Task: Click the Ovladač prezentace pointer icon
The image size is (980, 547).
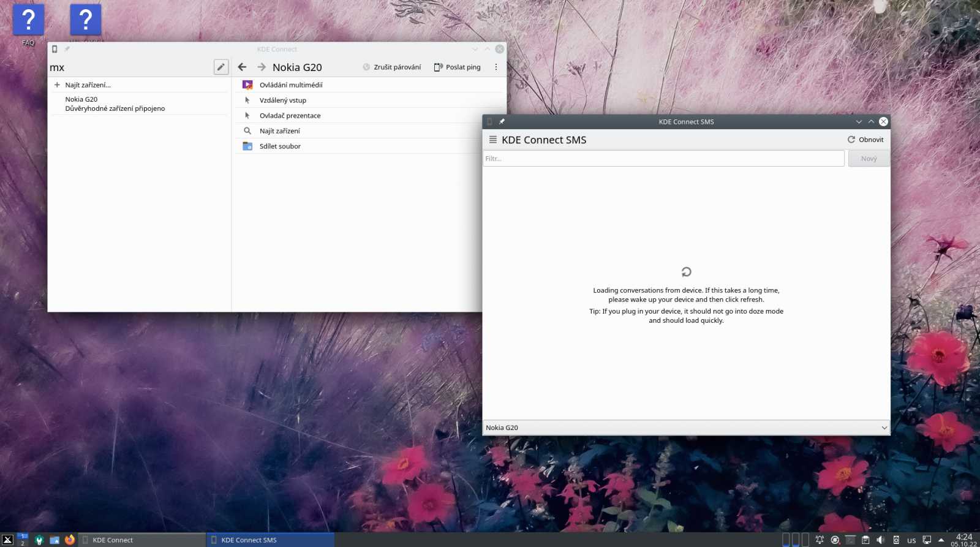Action: (247, 115)
